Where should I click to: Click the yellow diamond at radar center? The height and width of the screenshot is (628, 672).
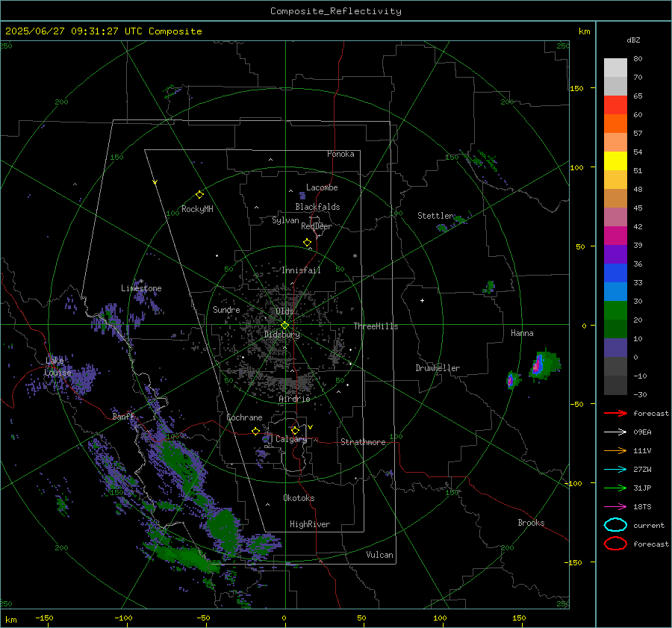coord(284,326)
